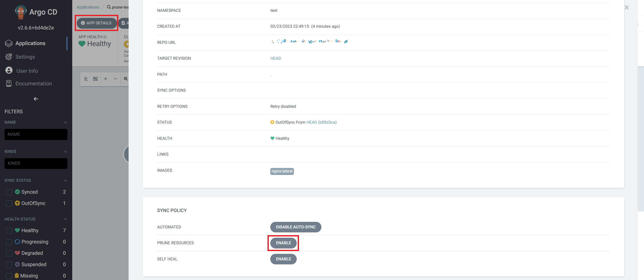Click the zoom in plus icon
Image resolution: width=644 pixels, height=280 pixels.
105,79
